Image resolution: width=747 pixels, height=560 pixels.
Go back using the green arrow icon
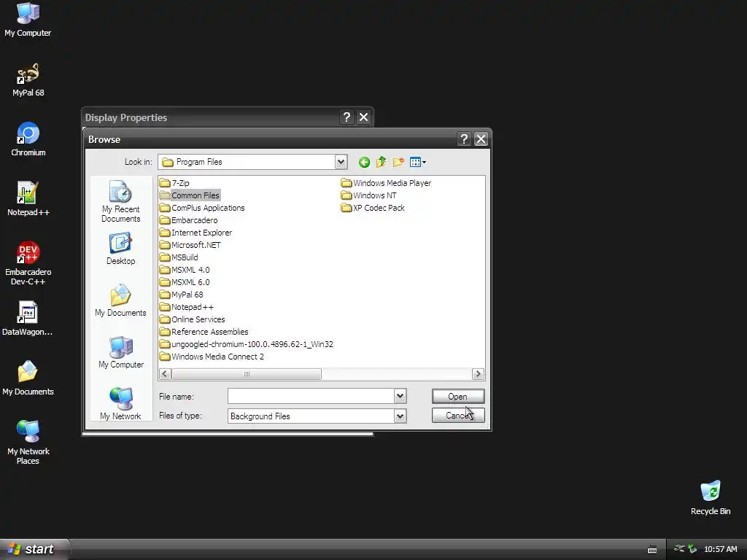(364, 163)
